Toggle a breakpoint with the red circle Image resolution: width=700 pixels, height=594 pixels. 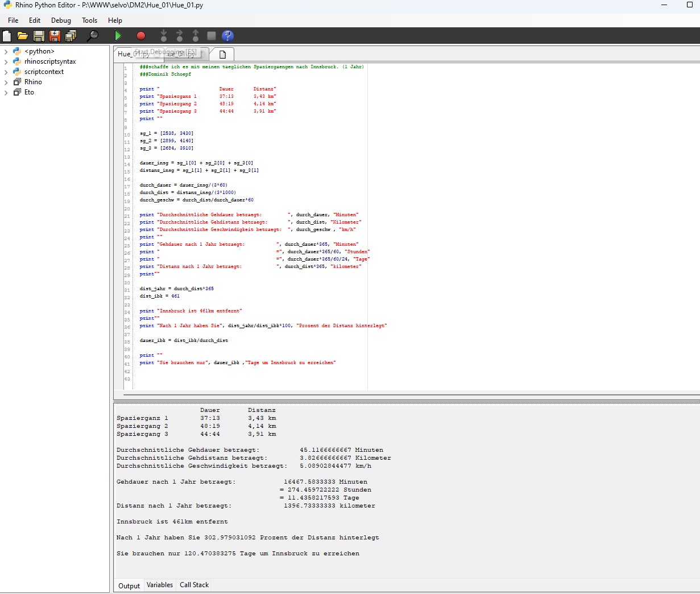tap(140, 35)
